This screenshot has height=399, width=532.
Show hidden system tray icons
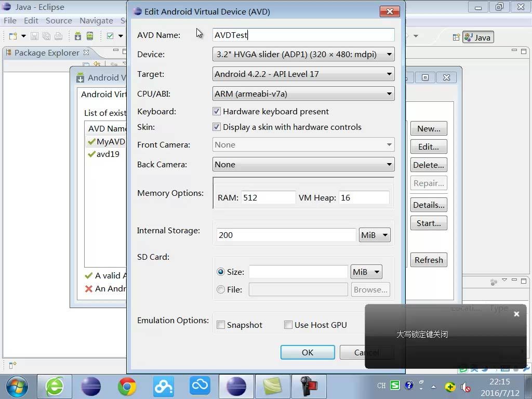point(433,387)
